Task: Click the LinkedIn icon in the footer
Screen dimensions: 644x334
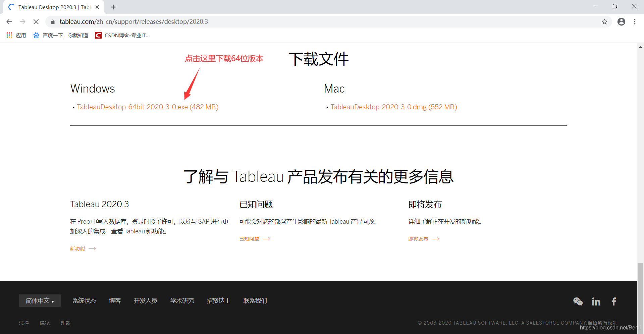Action: pos(596,301)
